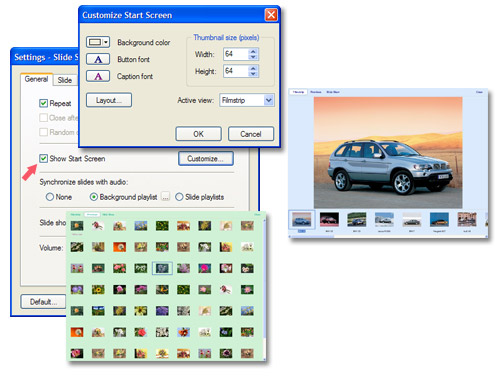Click the filmstrip horizontal scrollbar
This screenshot has height=380, width=500.
[388, 236]
